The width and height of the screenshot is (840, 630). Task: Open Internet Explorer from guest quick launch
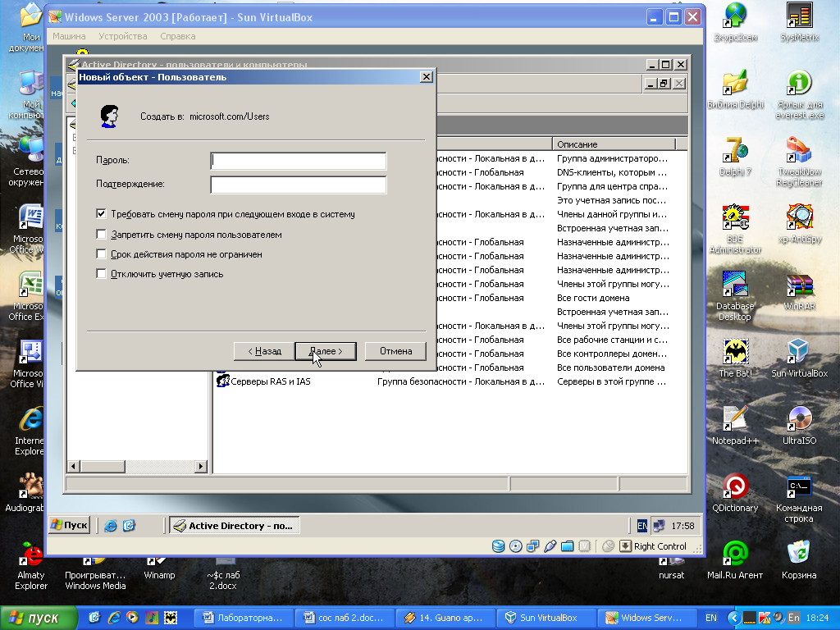click(x=111, y=526)
